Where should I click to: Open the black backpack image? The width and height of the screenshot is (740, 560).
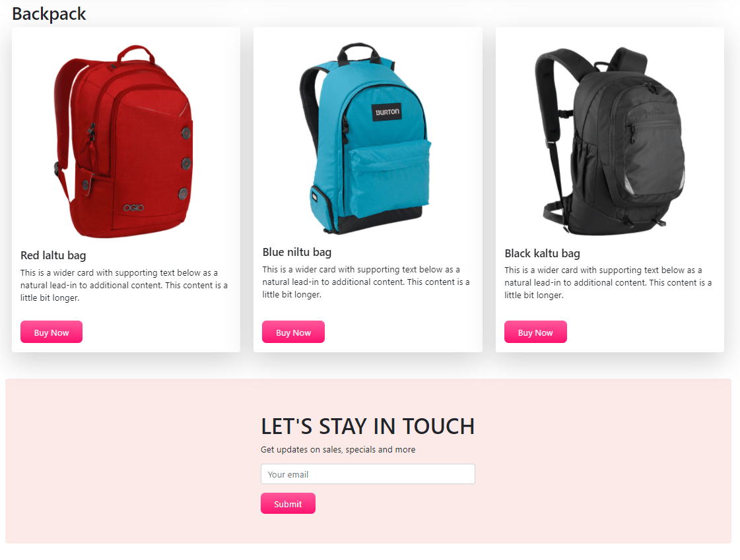coord(610,140)
